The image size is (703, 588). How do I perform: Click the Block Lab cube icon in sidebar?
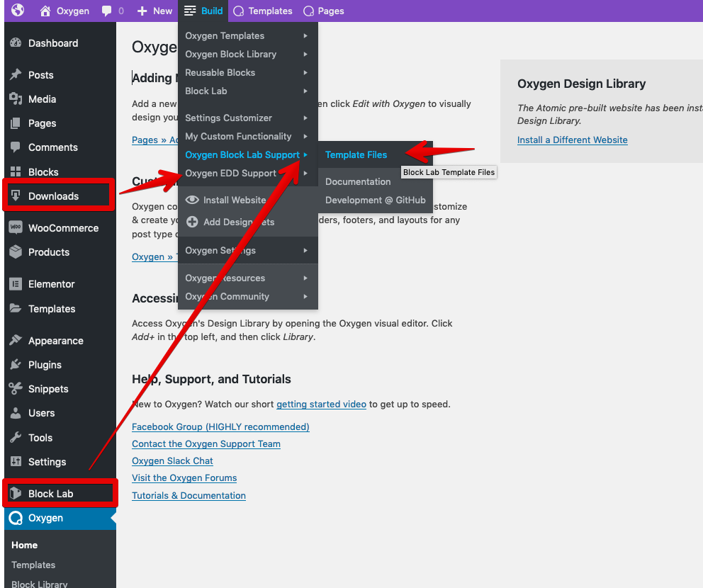click(x=16, y=494)
